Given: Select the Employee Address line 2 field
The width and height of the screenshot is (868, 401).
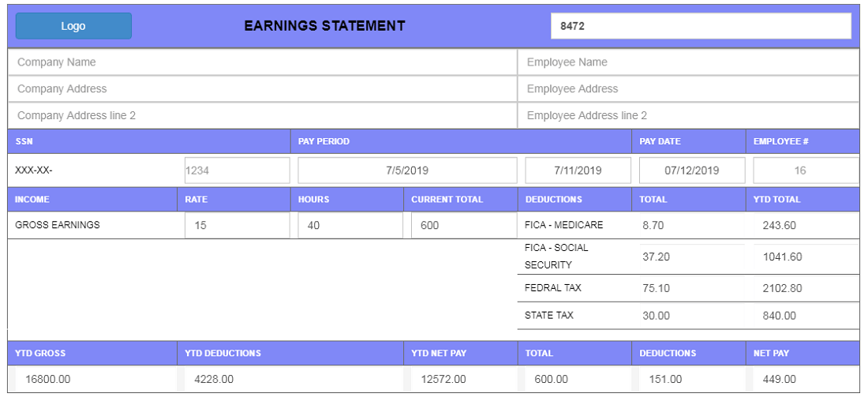Looking at the screenshot, I should [x=688, y=115].
